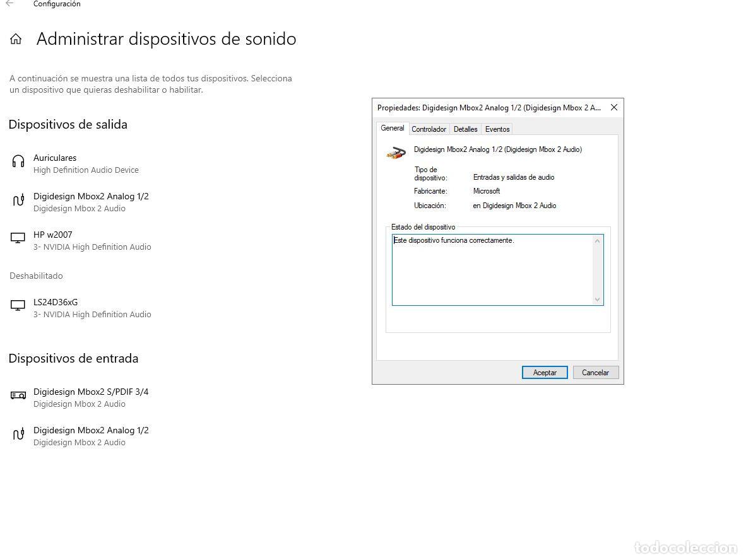Select the Auriculares headphones icon

tap(18, 161)
